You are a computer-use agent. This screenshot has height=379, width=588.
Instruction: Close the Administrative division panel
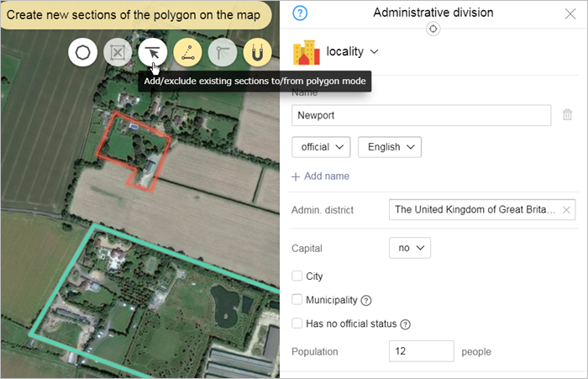point(570,13)
